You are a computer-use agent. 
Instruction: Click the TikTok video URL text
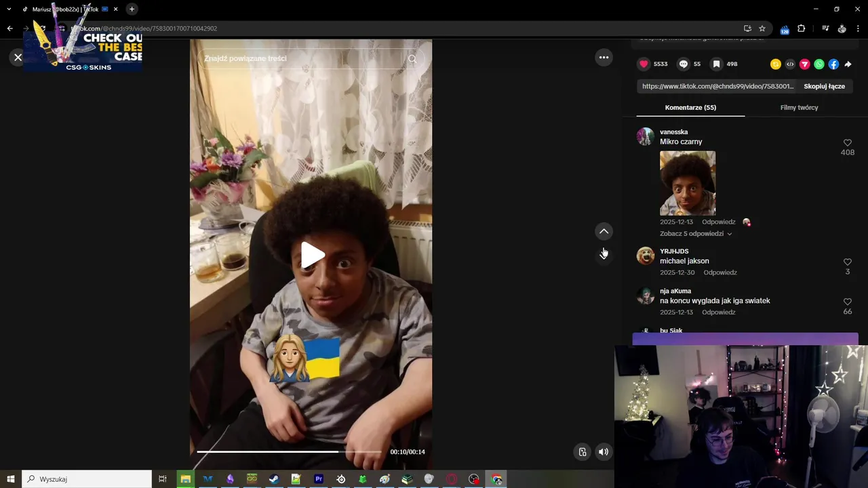pos(717,87)
